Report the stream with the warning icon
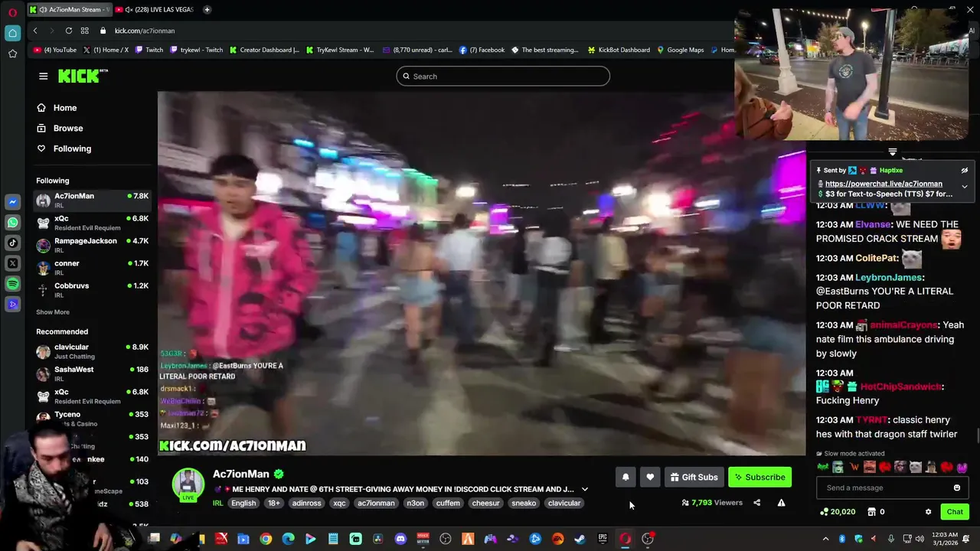Viewport: 980px width, 551px height. pyautogui.click(x=781, y=503)
